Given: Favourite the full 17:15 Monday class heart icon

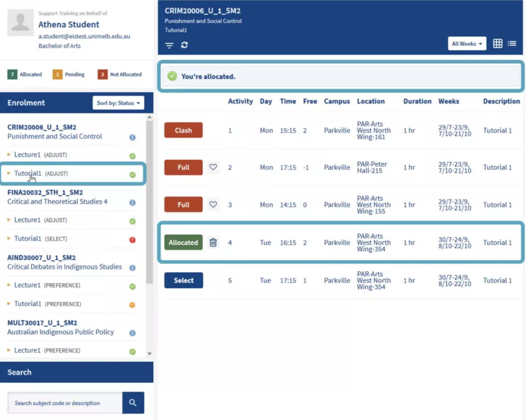Looking at the screenshot, I should (213, 167).
